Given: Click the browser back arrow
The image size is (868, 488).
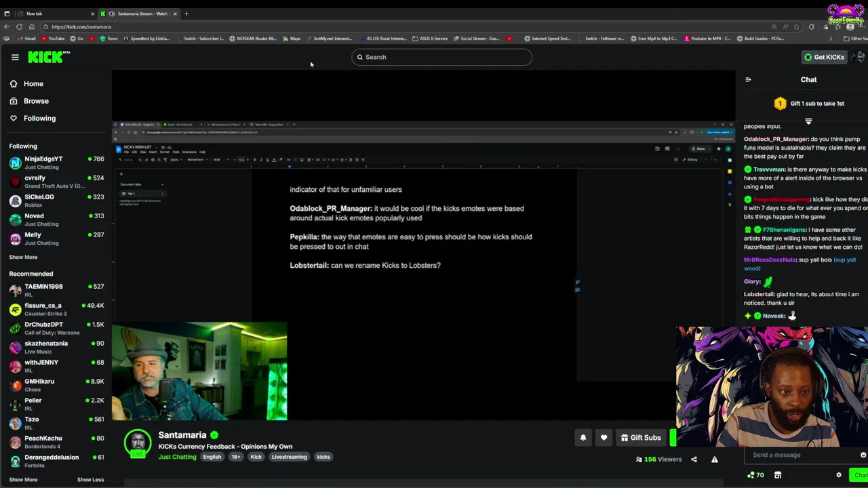Looking at the screenshot, I should (x=7, y=27).
